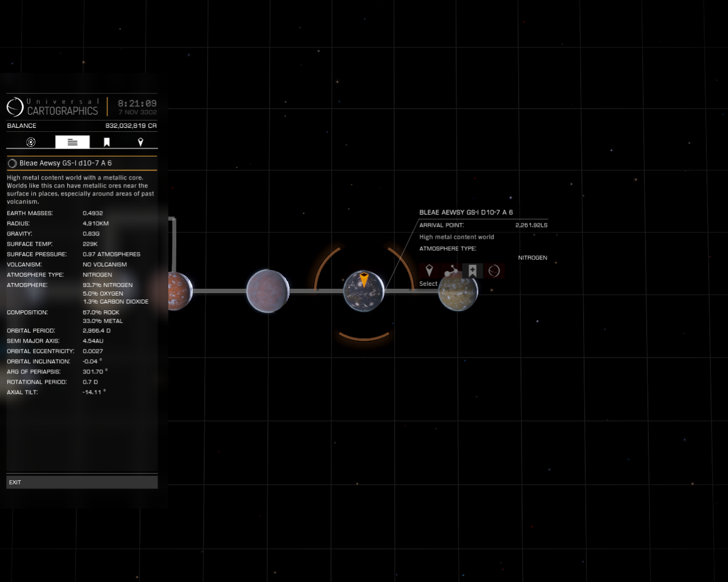Viewport: 728px width, 582px height.
Task: Click the balance value '832,032,819 CR'
Action: pos(131,126)
